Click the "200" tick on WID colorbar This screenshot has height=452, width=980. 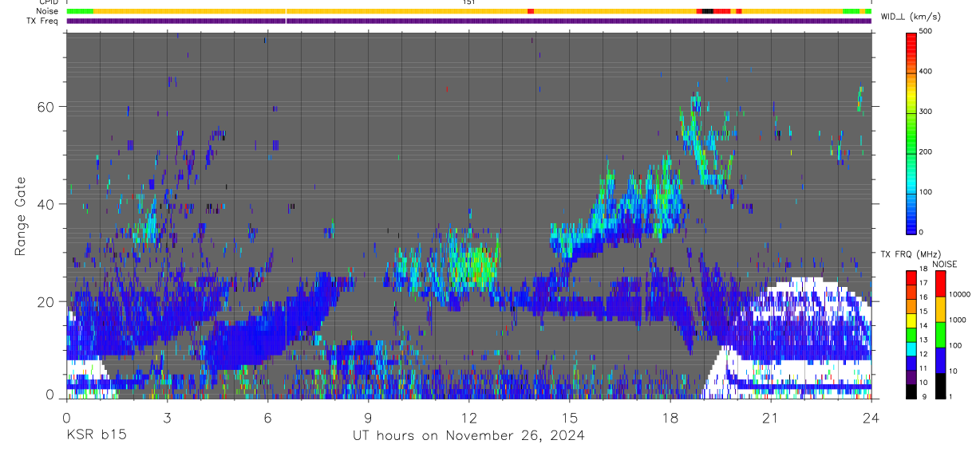927,151
